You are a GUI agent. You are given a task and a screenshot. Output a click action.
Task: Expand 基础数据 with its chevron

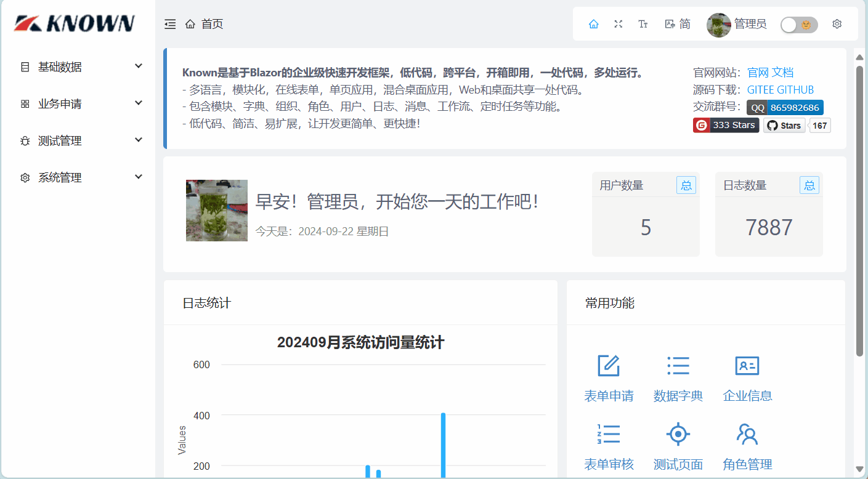pos(139,66)
